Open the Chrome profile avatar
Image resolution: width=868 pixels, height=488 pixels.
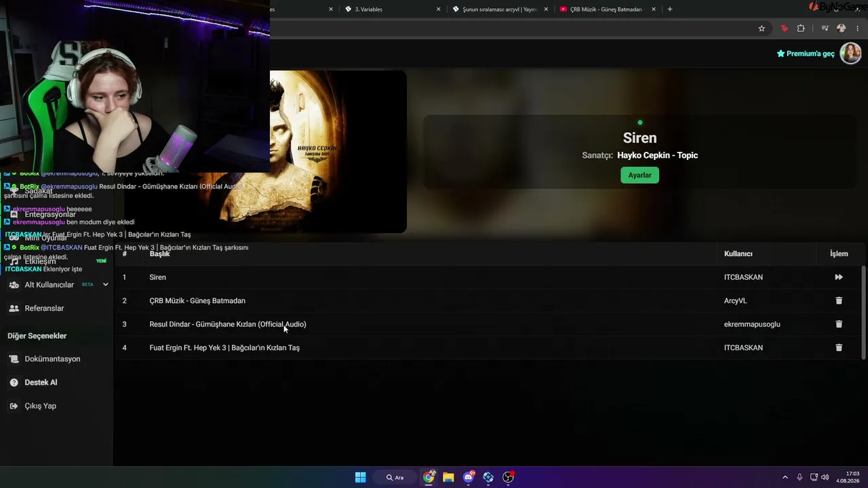click(842, 28)
